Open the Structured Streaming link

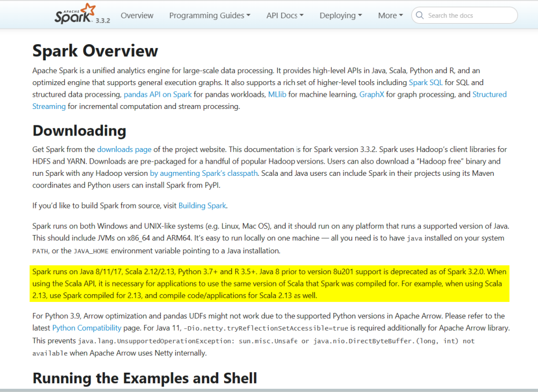pyautogui.click(x=489, y=95)
